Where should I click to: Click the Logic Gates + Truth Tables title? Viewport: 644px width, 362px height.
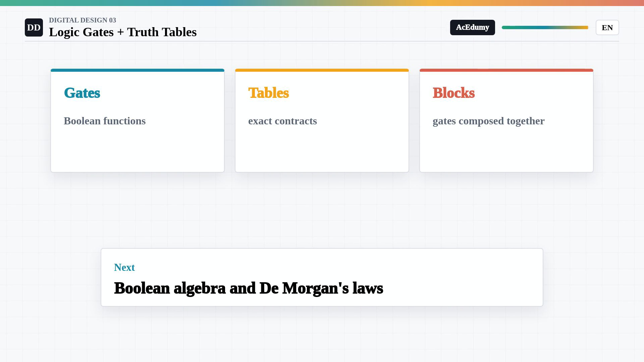point(123,32)
